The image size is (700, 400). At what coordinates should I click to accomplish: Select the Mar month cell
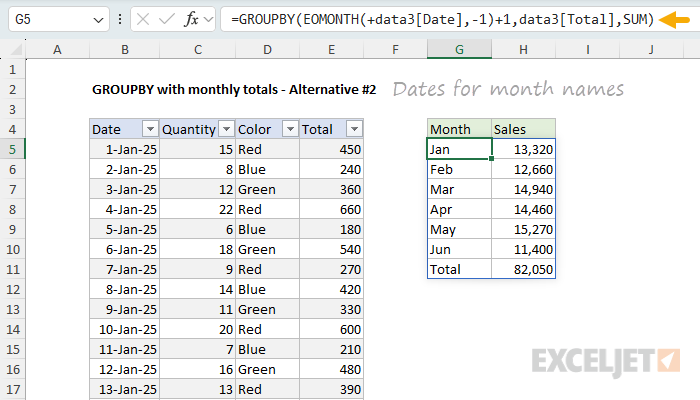point(459,189)
